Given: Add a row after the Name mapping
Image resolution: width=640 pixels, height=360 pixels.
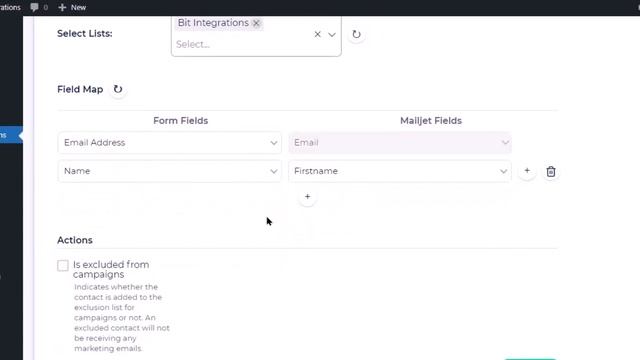Looking at the screenshot, I should click(527, 171).
